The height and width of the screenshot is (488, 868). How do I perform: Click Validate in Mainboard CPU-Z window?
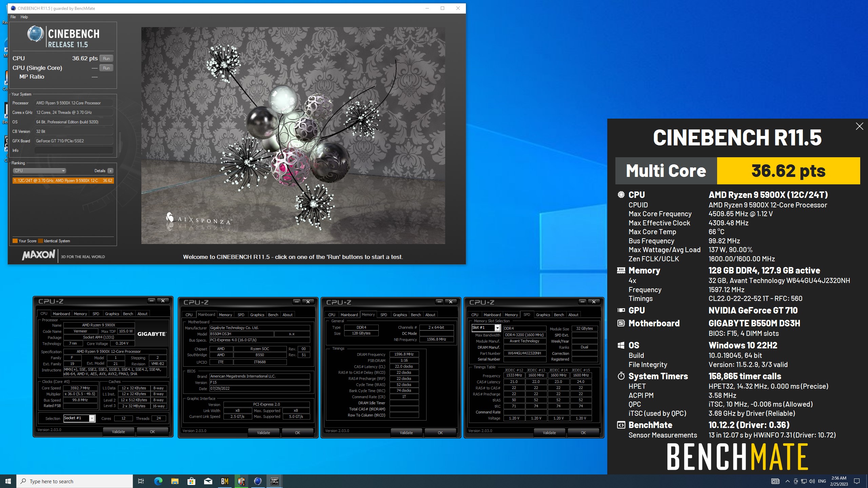point(263,433)
